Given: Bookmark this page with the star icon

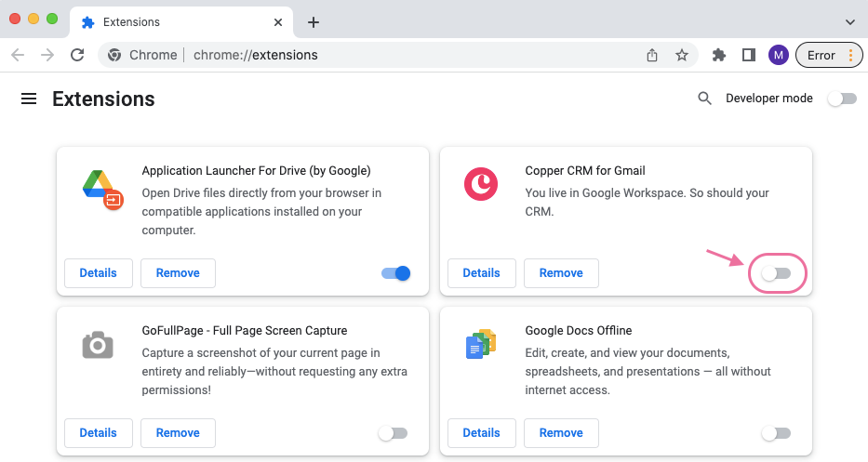Looking at the screenshot, I should pyautogui.click(x=681, y=55).
